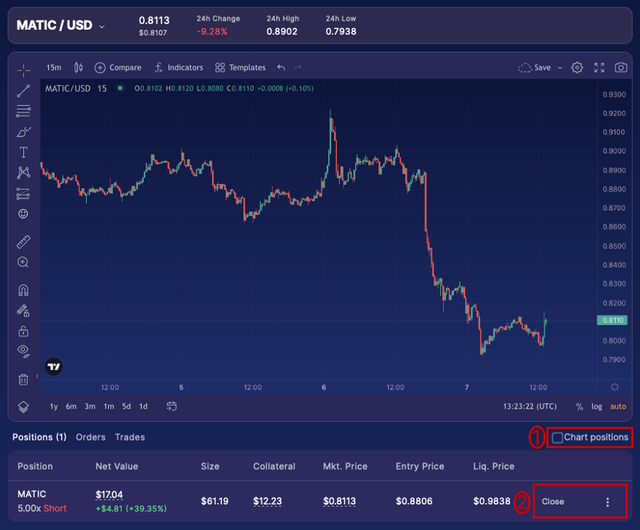Switch to the Positions (1) tab
Image resolution: width=640 pixels, height=530 pixels.
(39, 437)
